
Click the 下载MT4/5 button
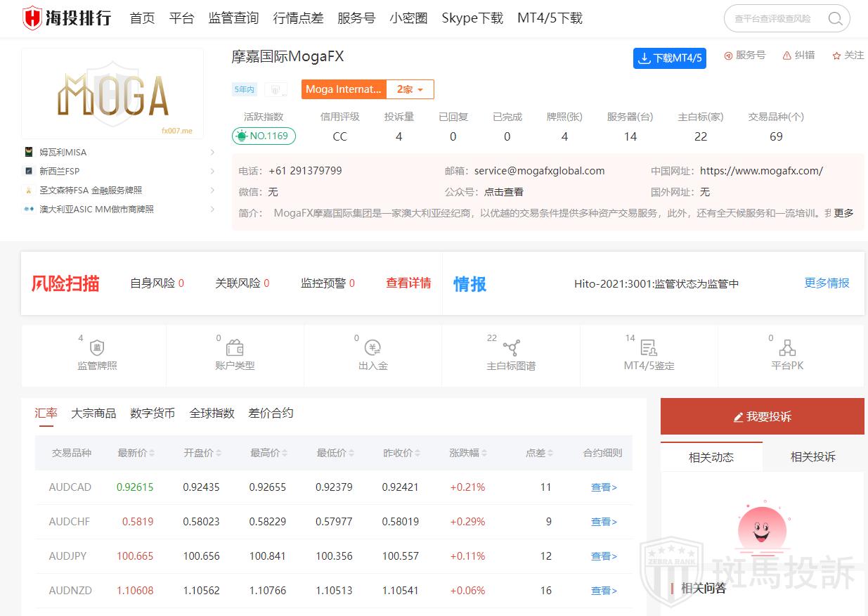click(669, 58)
